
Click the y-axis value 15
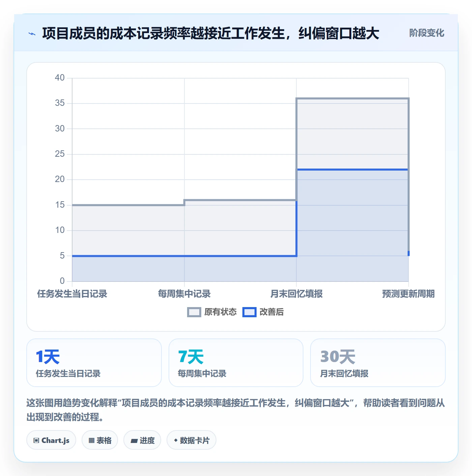click(x=60, y=205)
